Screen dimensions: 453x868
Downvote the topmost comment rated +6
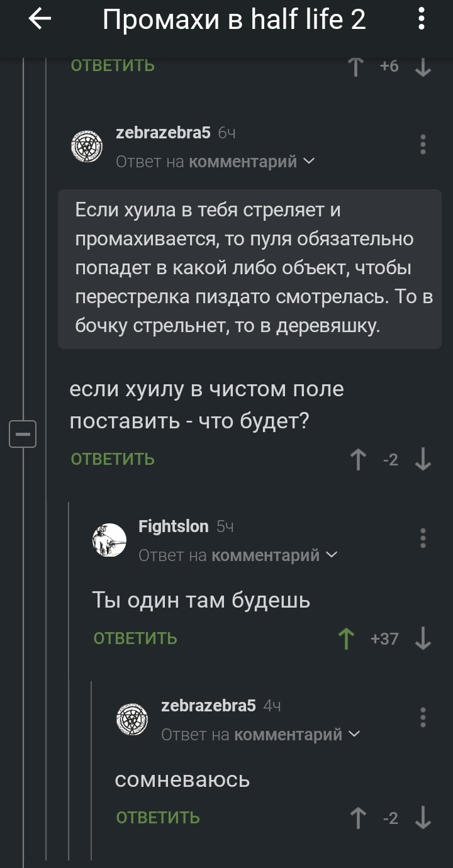coord(423,66)
